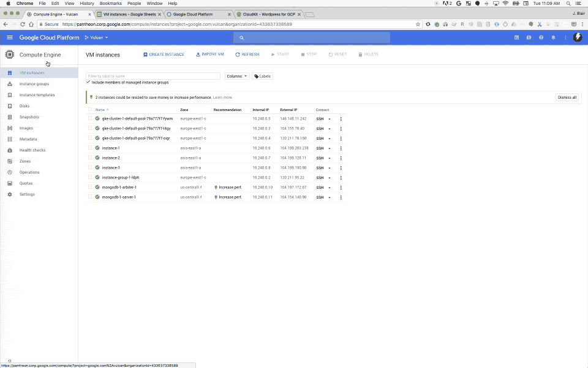Click the Cloud Platform search bar
This screenshot has height=368, width=588.
point(312,37)
